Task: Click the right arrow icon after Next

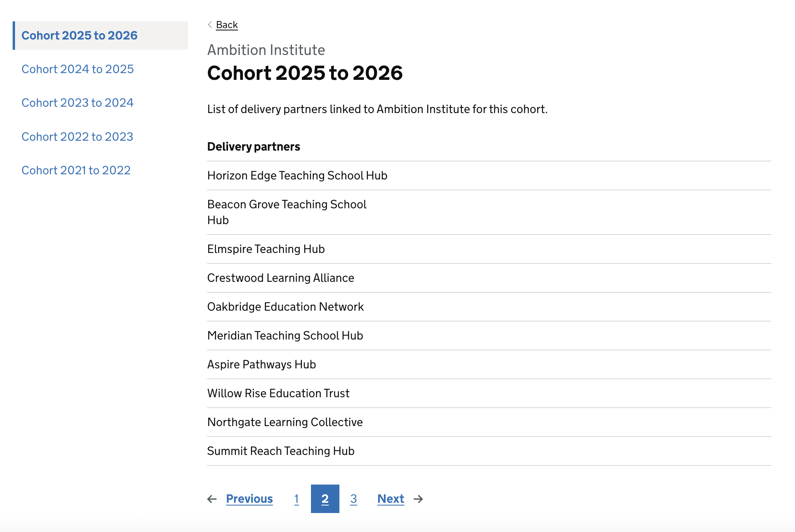Action: 418,499
